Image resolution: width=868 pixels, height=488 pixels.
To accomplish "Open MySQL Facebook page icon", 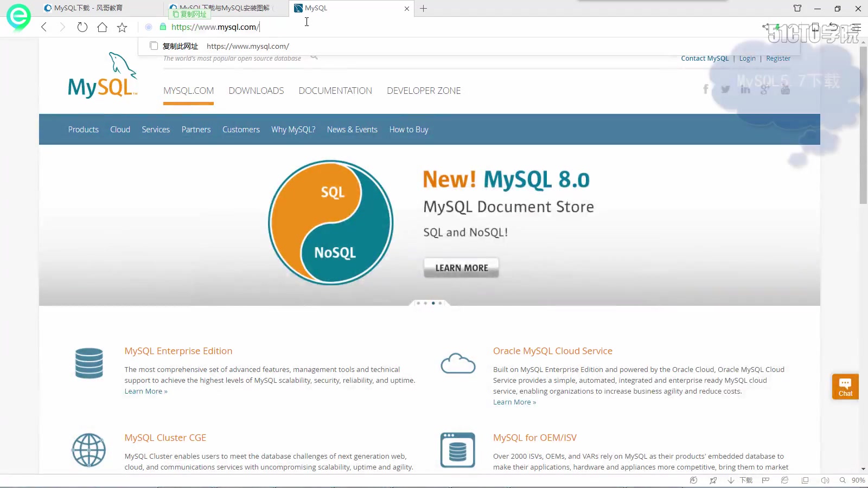I will 705,89.
